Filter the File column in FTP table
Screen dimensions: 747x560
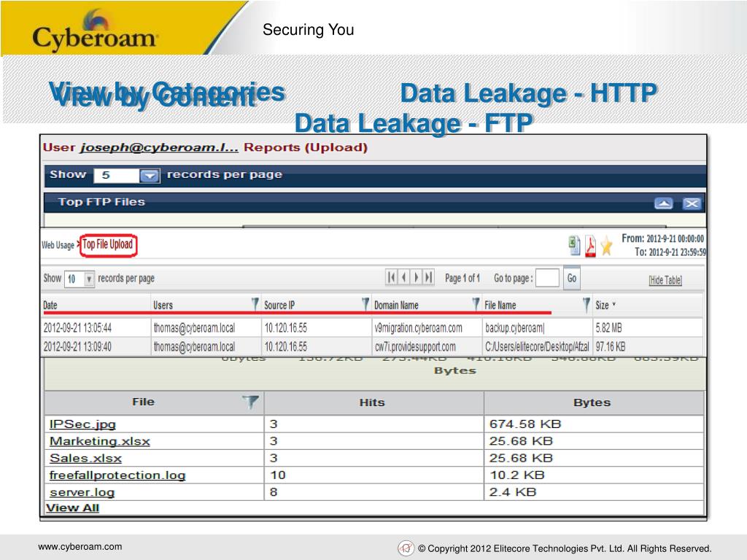tap(250, 402)
